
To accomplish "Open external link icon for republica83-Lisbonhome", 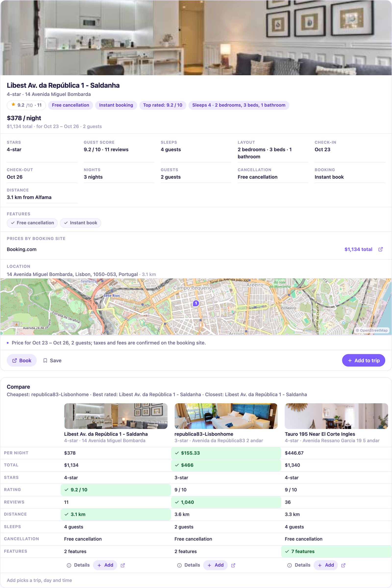I will pyautogui.click(x=233, y=565).
